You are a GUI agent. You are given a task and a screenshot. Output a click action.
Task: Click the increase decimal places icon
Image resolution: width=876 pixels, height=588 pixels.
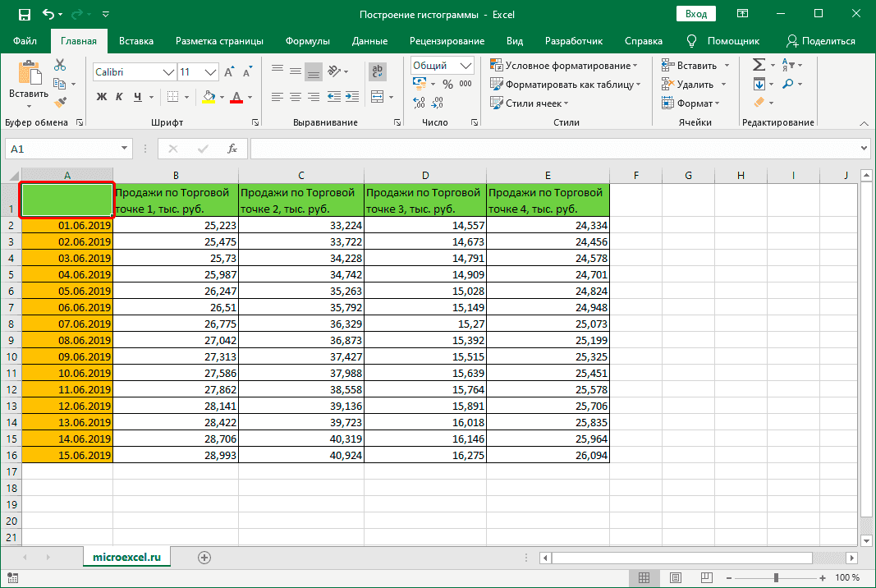coord(417,102)
